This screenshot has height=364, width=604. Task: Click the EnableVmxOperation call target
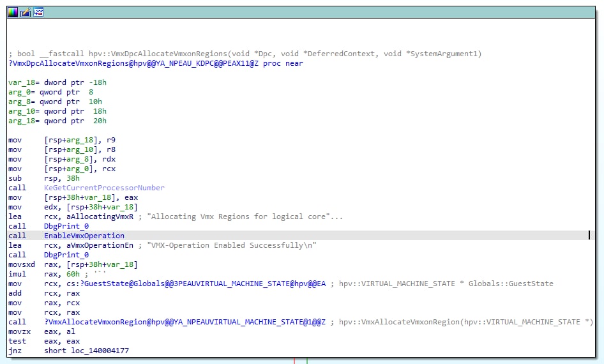click(84, 236)
